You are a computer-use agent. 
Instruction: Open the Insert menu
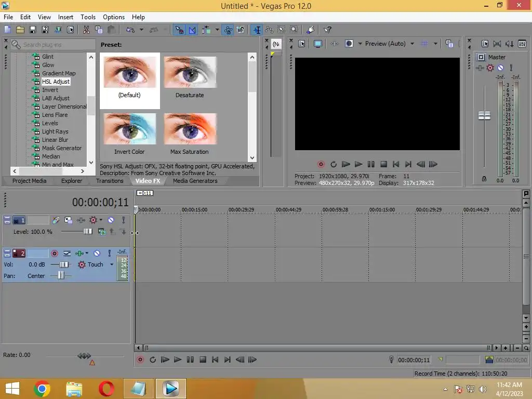coord(65,17)
